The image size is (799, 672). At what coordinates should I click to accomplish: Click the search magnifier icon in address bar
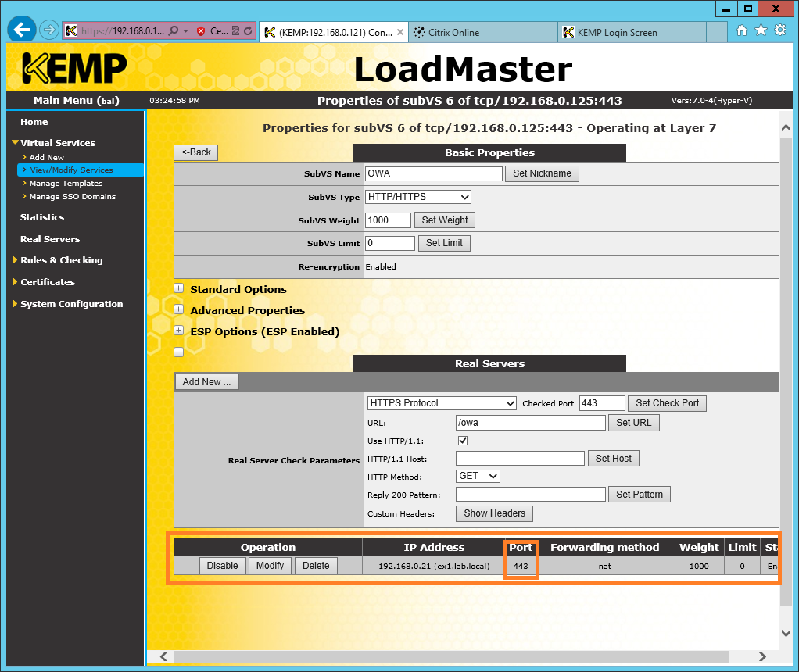click(x=174, y=31)
